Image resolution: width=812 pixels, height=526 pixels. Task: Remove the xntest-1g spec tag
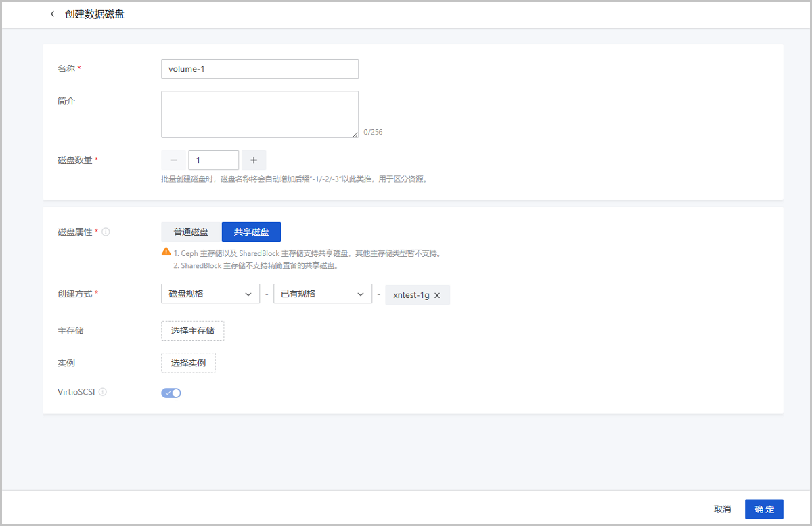pos(437,295)
